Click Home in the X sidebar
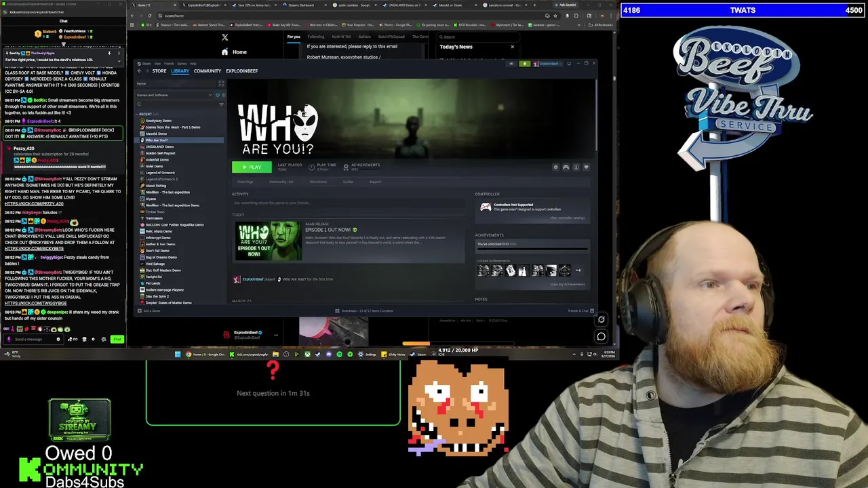Image resolution: width=868 pixels, height=488 pixels. point(233,52)
